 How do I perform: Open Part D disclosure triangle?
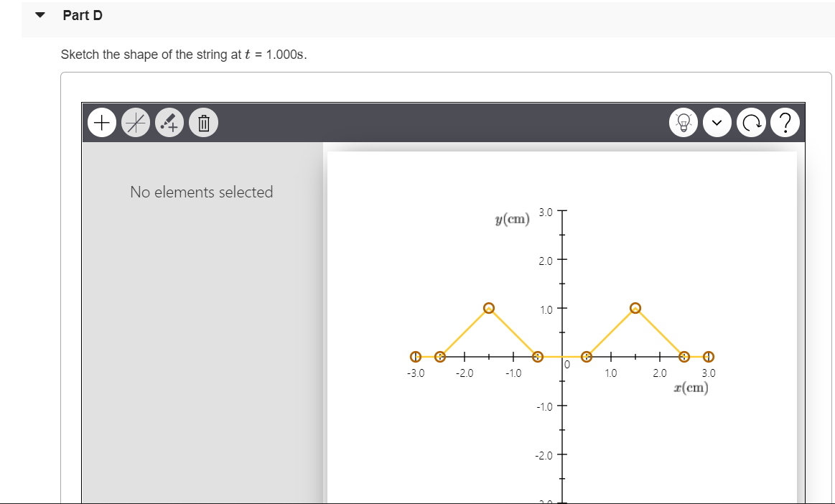pyautogui.click(x=39, y=14)
